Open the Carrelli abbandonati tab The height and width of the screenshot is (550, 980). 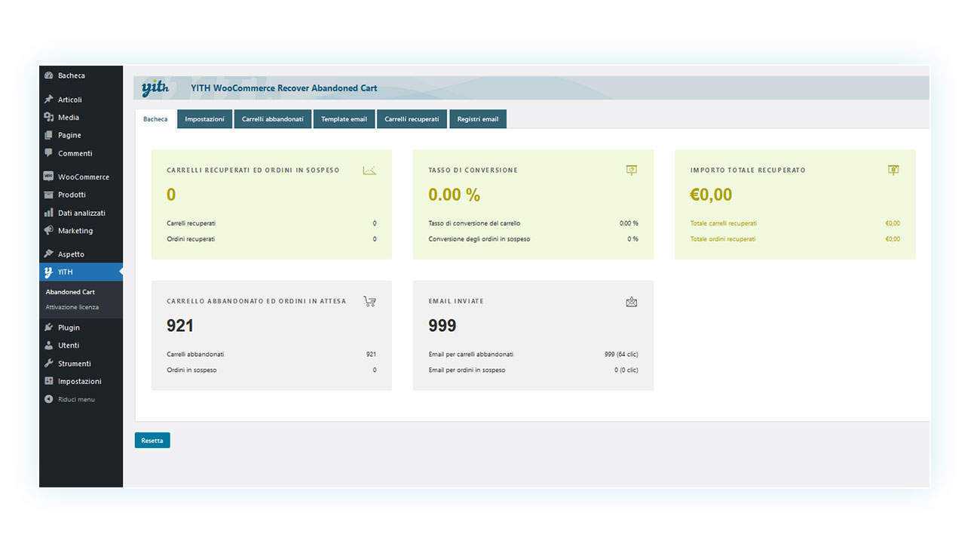tap(273, 119)
